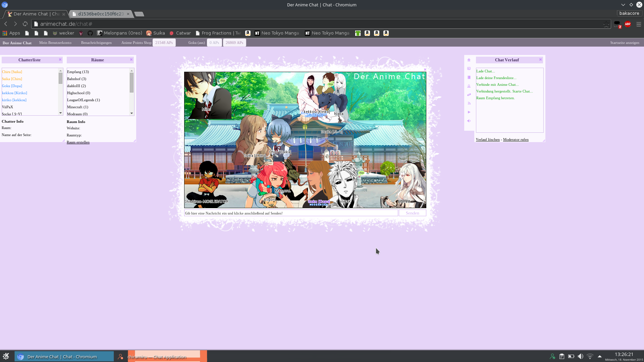Open the bakacore profile button

629,13
